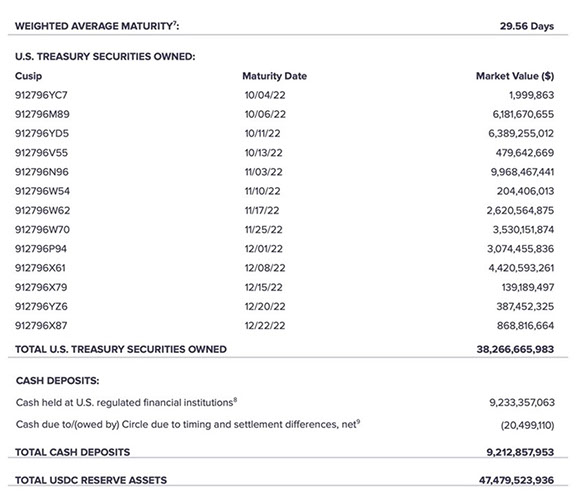Select the 10/11/22 maturity date
The image size is (585, 502).
(263, 134)
